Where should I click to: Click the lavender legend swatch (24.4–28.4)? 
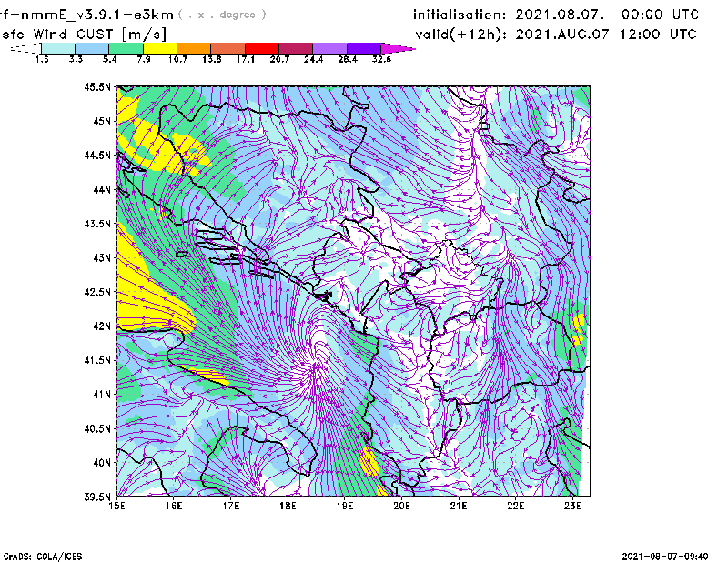pyautogui.click(x=329, y=48)
